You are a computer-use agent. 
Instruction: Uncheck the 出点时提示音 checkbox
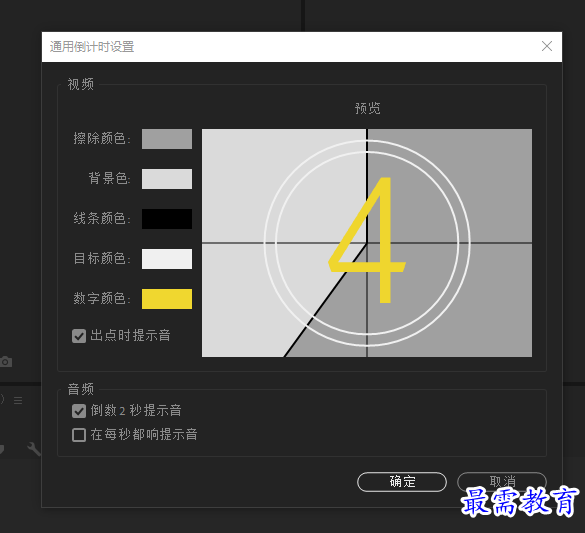pyautogui.click(x=79, y=336)
